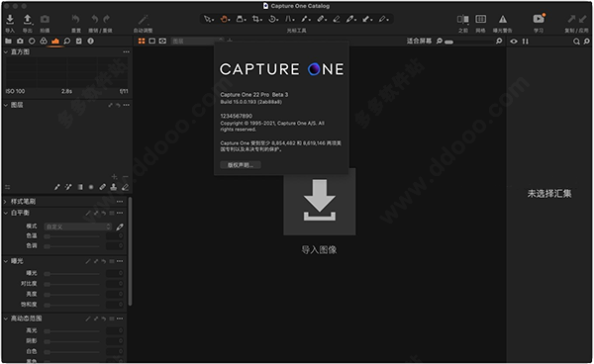Click the Kelvin (色温) slider
The width and height of the screenshot is (594, 364).
(72, 236)
